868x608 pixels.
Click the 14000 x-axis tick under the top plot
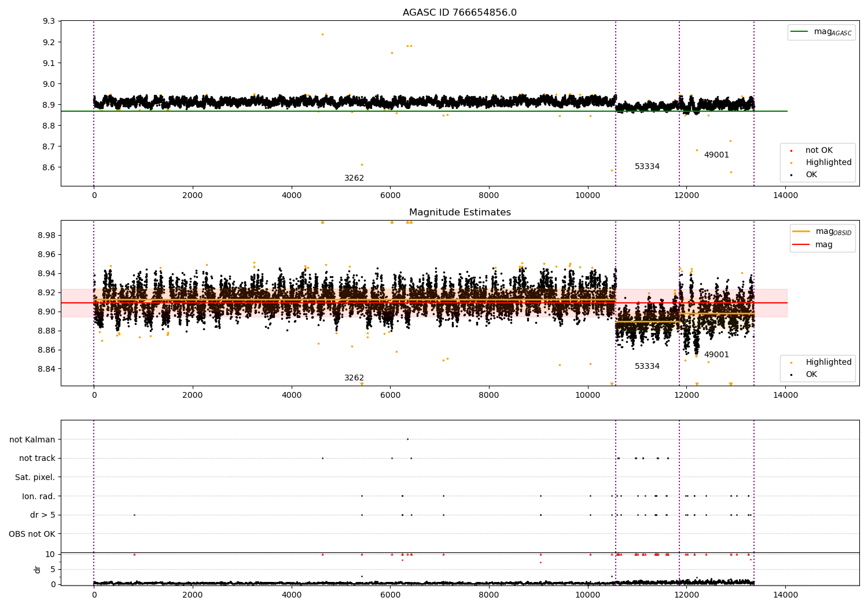pyautogui.click(x=785, y=196)
